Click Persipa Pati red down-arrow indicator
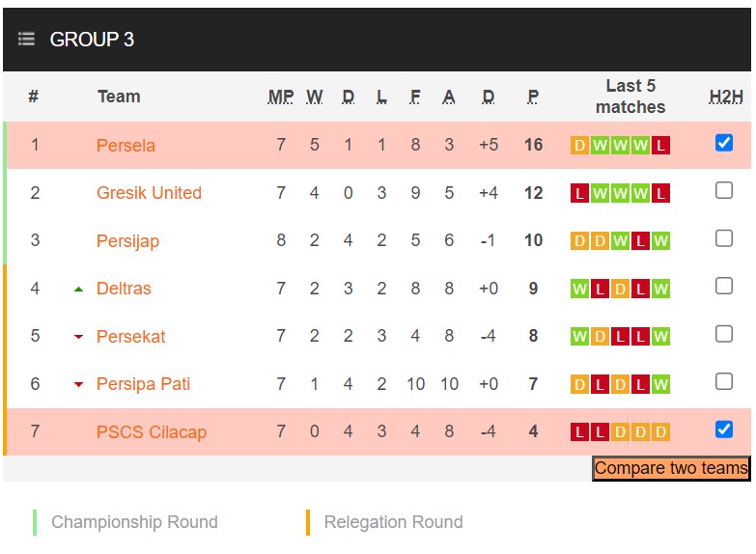Image resolution: width=756 pixels, height=554 pixels. 78,384
